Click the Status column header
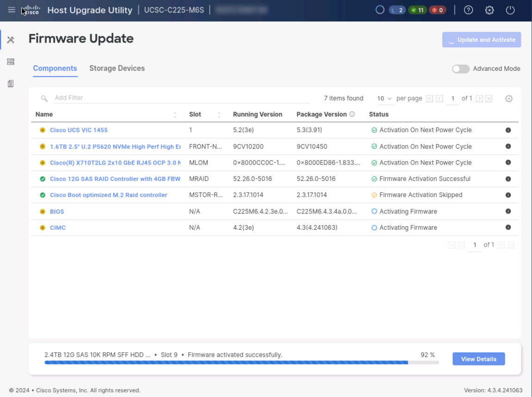This screenshot has width=532, height=397. coord(379,114)
